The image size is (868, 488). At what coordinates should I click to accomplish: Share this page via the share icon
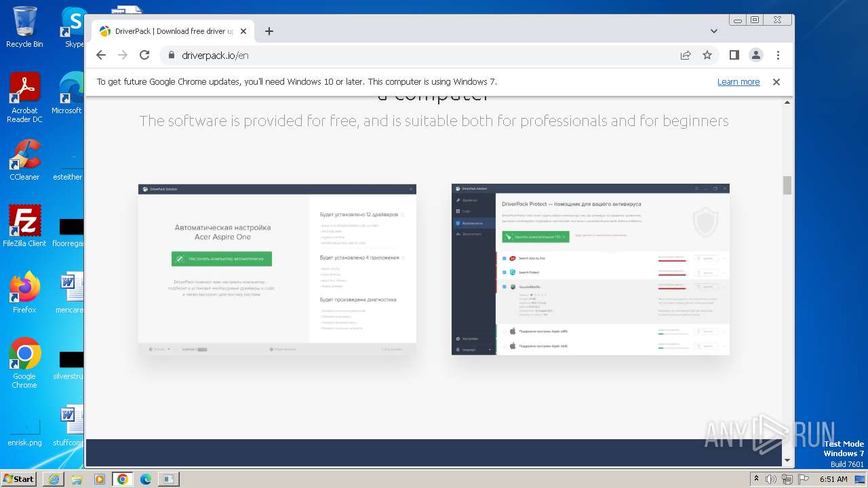[x=686, y=56]
